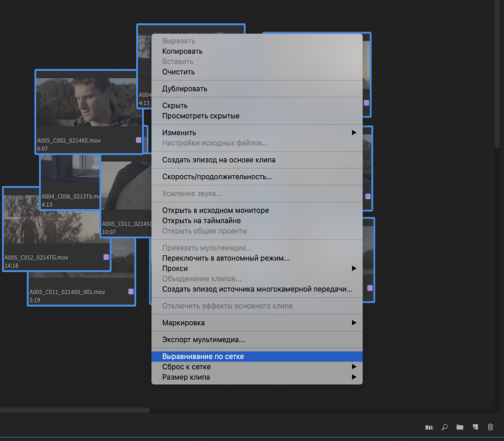Click purple label swatch on A005_C002_0214KE.mov

(139, 140)
